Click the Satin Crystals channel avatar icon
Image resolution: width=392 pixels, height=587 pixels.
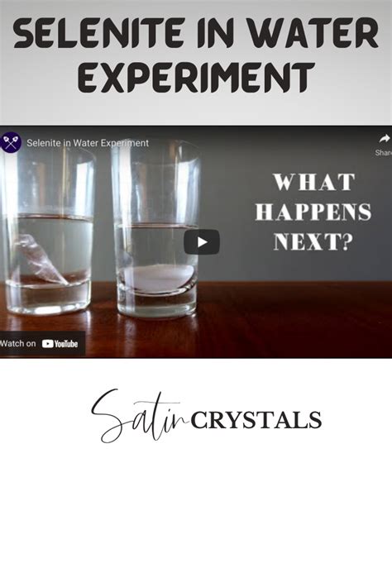10,143
